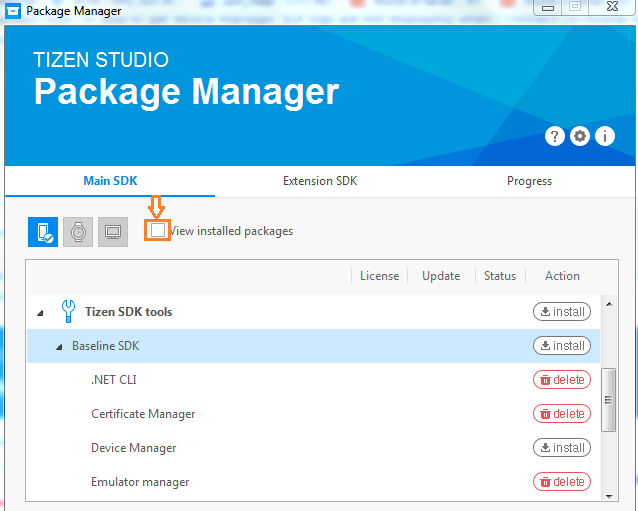Select the TV platform filter icon
Screen dimensions: 638x511
point(113,232)
